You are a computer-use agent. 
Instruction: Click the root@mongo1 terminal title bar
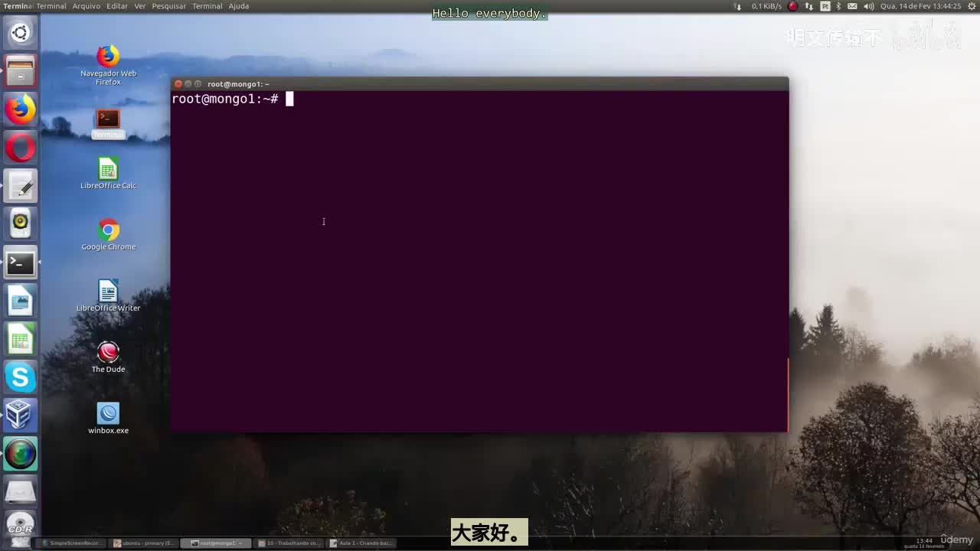tap(479, 83)
